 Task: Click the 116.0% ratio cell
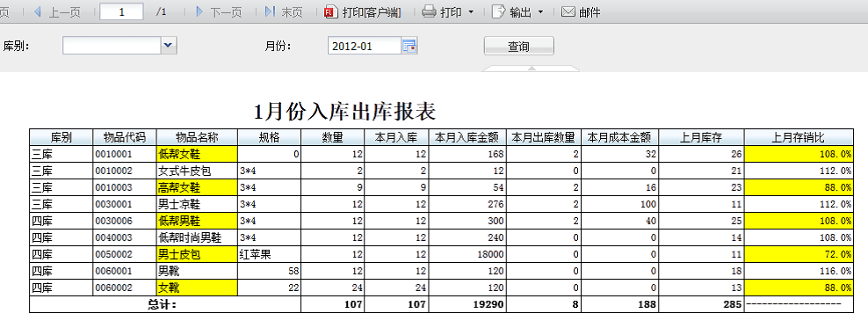(x=799, y=271)
